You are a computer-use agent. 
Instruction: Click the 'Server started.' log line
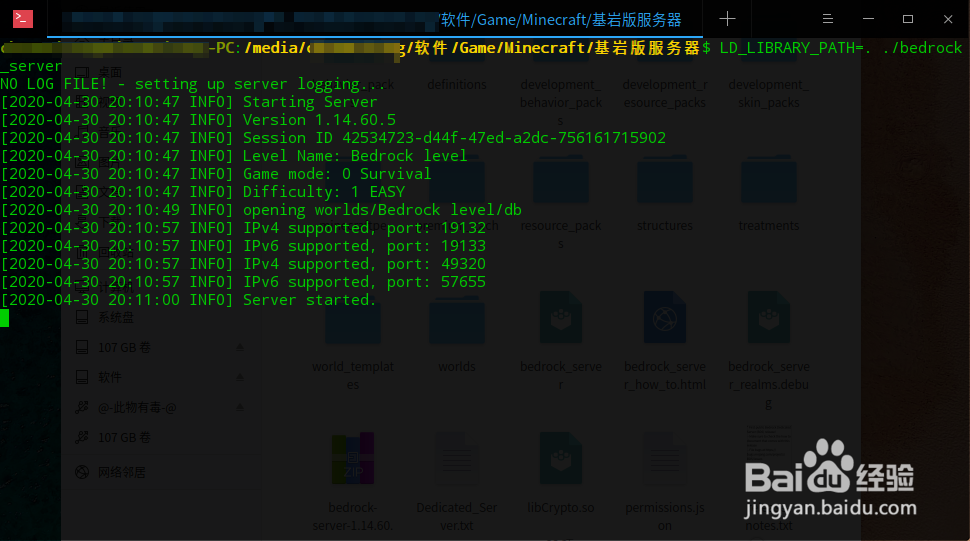coord(188,300)
